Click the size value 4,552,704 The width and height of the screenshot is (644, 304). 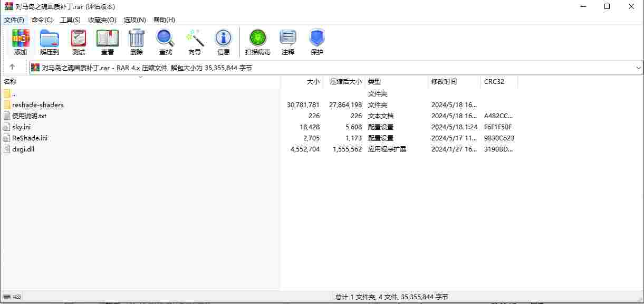(x=305, y=149)
